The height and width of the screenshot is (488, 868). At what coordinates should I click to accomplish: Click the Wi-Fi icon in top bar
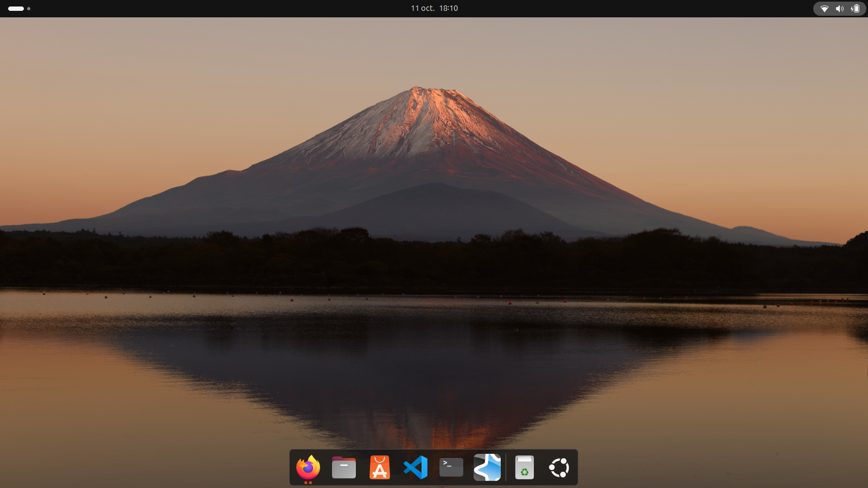click(x=824, y=9)
